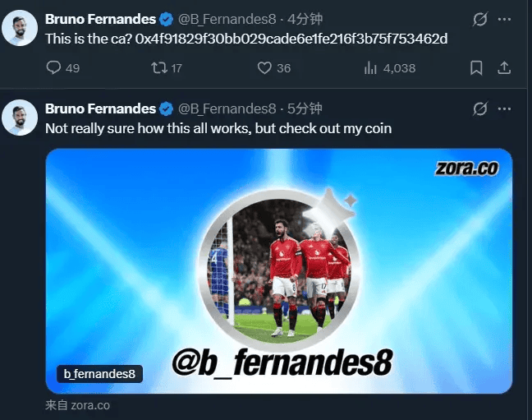Retweet the contract address tweet
The height and width of the screenshot is (420, 532).
pos(167,68)
